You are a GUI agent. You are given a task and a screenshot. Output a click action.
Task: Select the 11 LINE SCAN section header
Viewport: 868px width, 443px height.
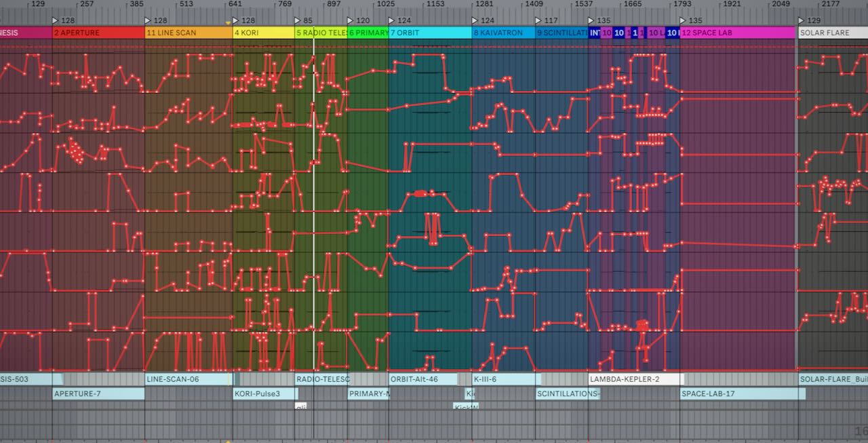189,33
